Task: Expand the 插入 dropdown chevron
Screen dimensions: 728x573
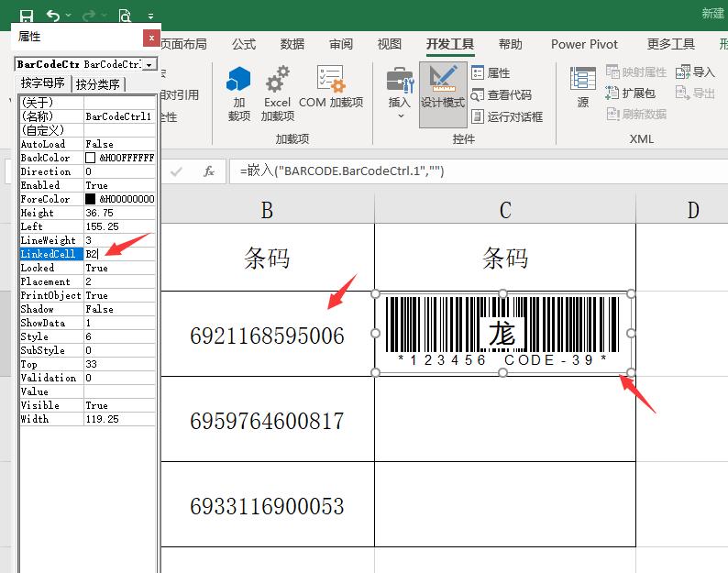Action: click(402, 116)
